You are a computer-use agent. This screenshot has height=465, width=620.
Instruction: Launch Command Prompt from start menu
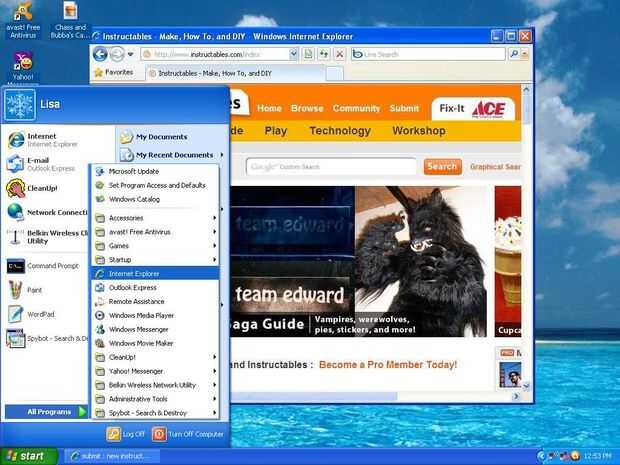43,266
